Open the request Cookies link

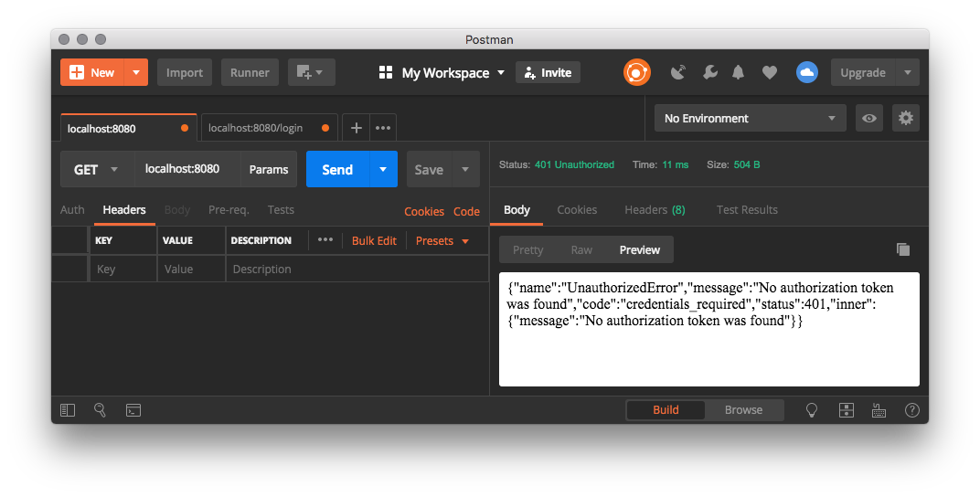click(424, 212)
